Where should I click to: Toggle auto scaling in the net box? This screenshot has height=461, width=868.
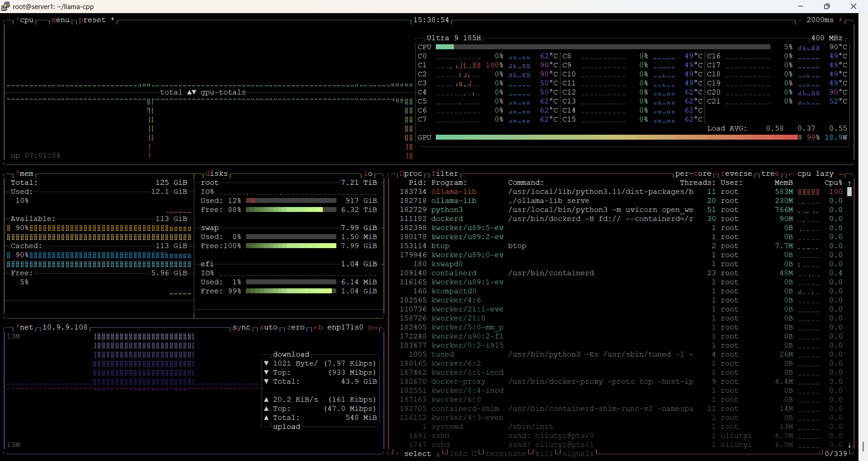tap(269, 327)
